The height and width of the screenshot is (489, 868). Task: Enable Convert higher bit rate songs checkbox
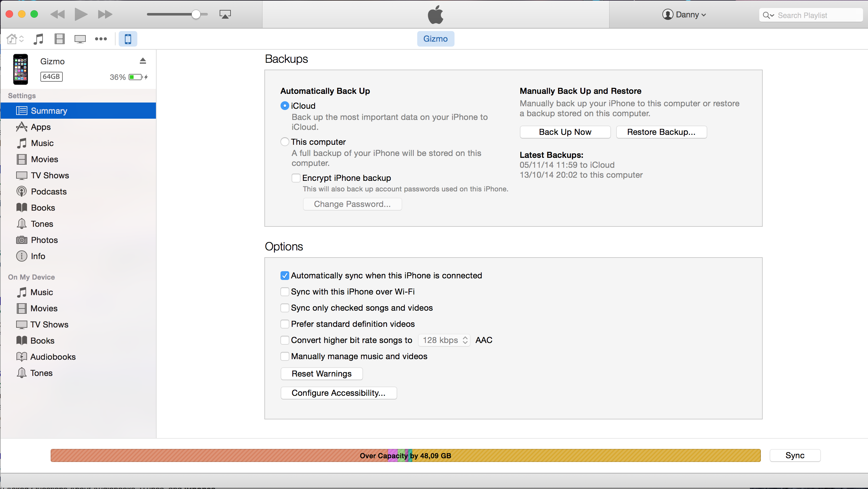(x=285, y=340)
